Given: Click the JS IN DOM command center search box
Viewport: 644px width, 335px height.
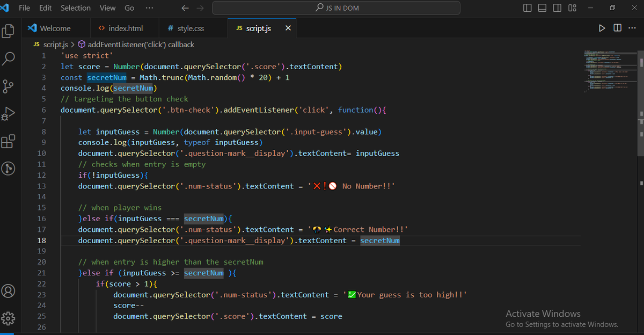Looking at the screenshot, I should [x=336, y=8].
